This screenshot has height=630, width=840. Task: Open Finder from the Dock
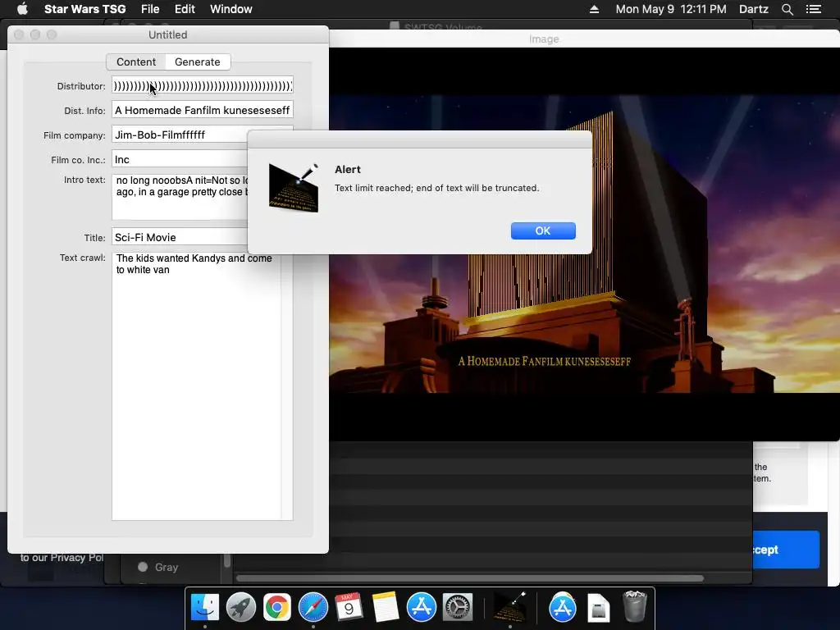pos(205,608)
